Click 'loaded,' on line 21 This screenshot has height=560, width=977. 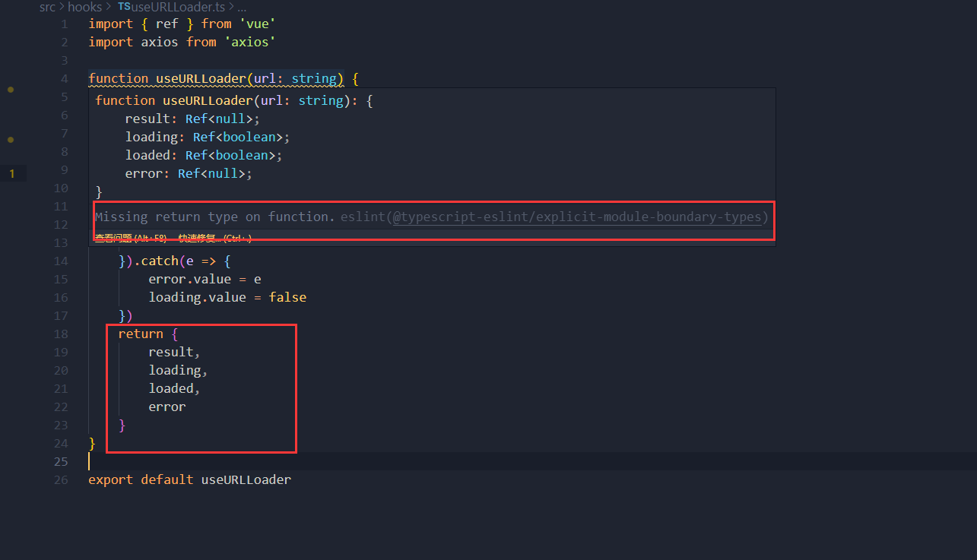pyautogui.click(x=175, y=388)
